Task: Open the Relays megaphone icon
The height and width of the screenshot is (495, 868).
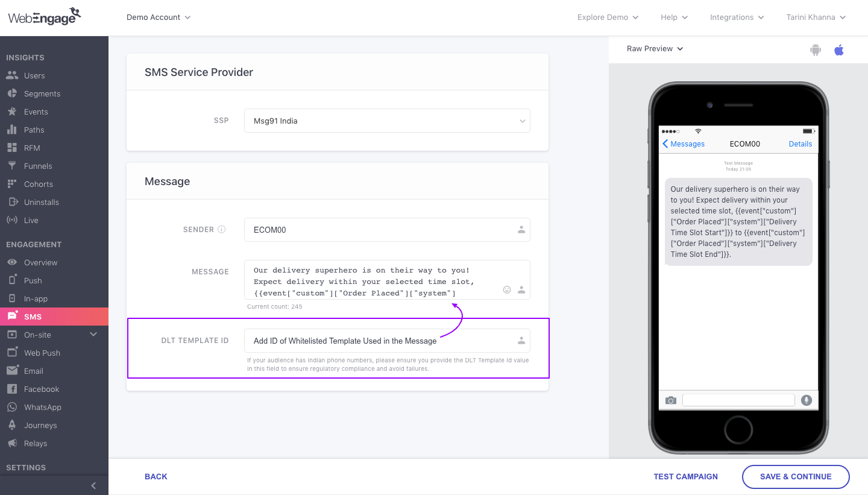Action: (12, 443)
